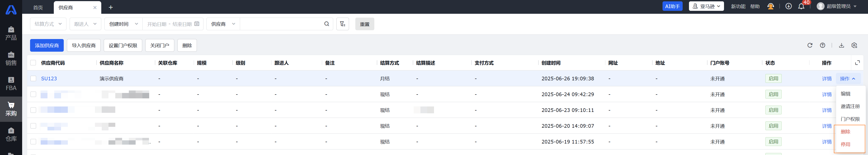Open the 销售 sidebar module
Screen dimensions: 868x155
pos(11,58)
